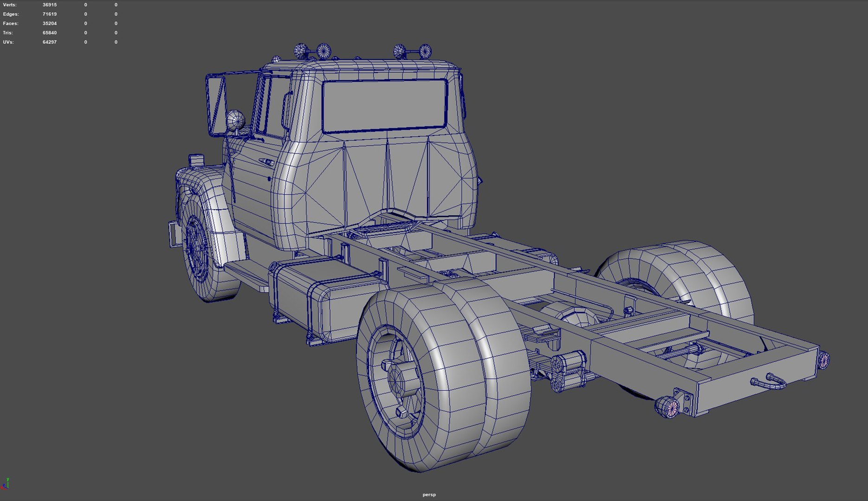Click the Edges count value 71619

coord(50,14)
